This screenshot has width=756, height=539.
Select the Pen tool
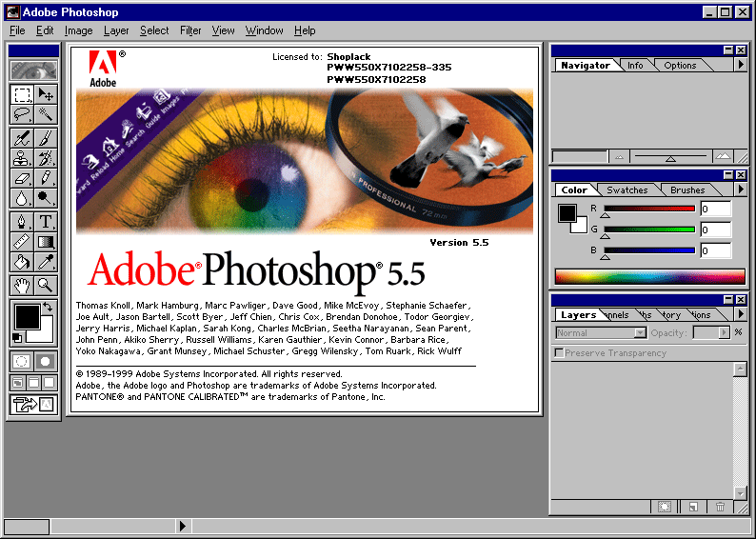click(22, 222)
